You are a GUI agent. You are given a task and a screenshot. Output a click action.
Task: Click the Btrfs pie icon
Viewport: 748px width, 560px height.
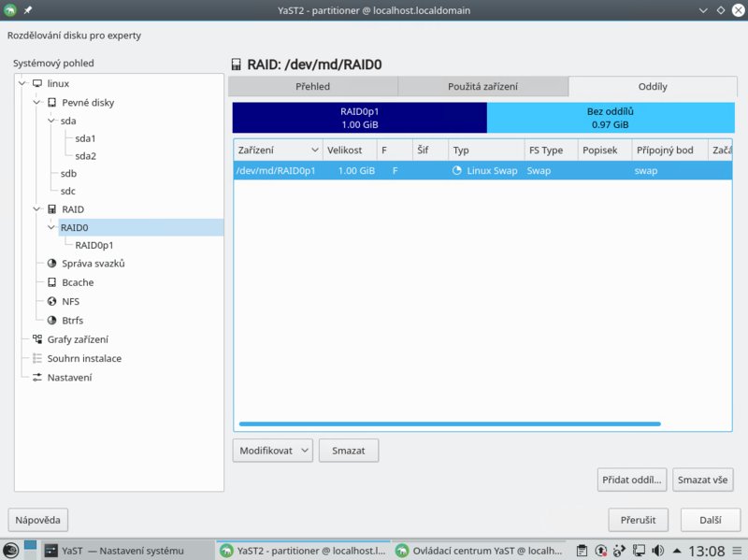[52, 321]
